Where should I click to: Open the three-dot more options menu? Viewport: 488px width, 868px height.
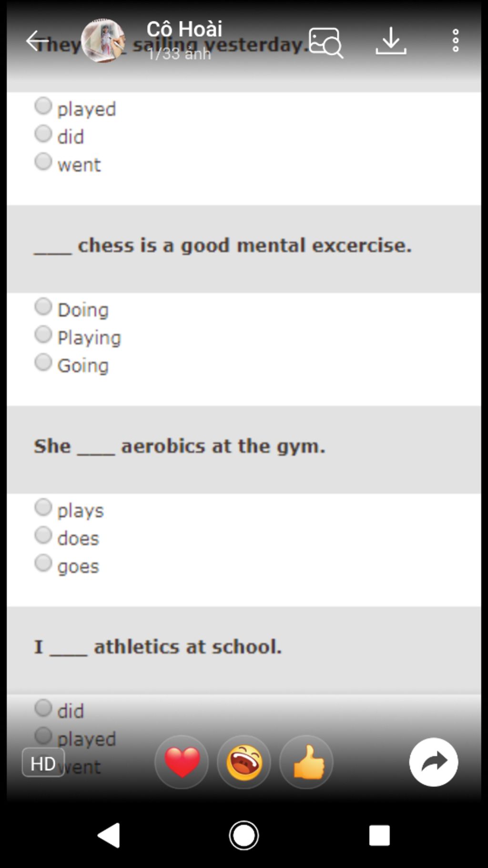[x=456, y=41]
